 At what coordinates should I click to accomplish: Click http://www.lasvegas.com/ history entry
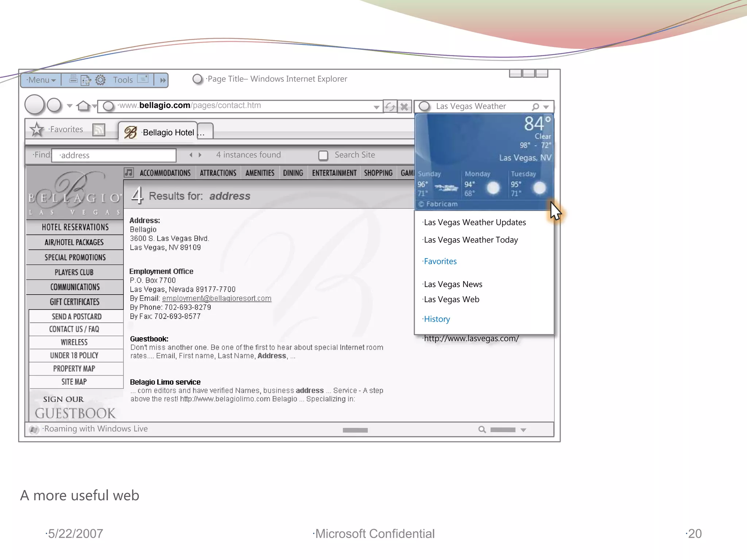pos(471,338)
